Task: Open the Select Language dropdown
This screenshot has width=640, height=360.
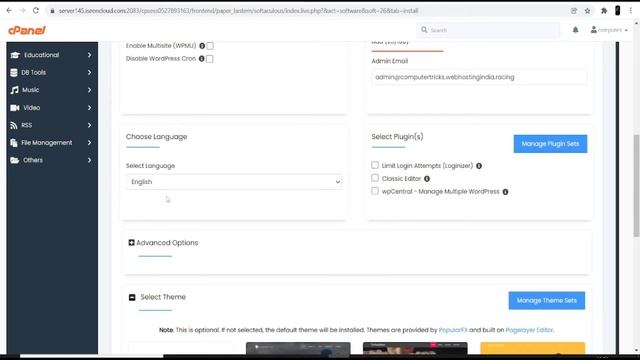Action: 234,182
